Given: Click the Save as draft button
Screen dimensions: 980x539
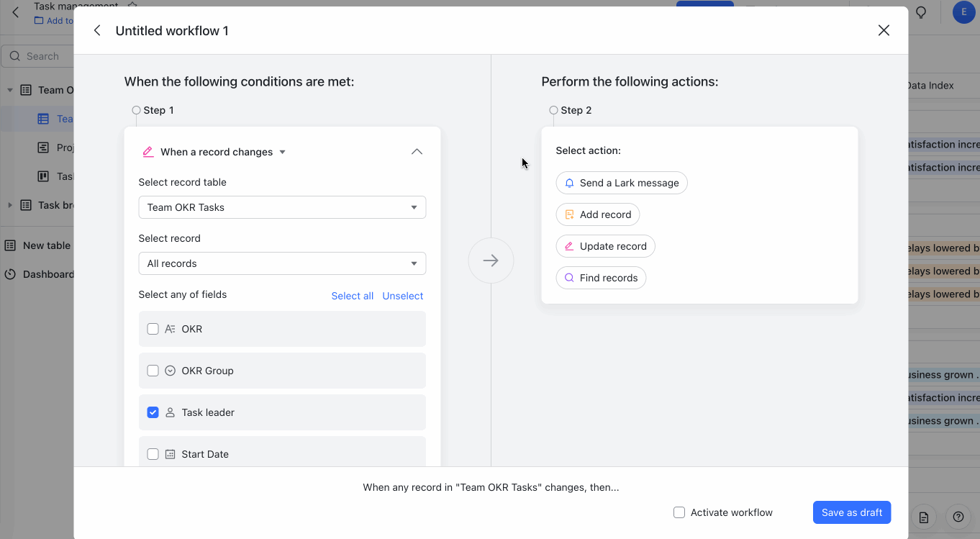Looking at the screenshot, I should click(852, 512).
